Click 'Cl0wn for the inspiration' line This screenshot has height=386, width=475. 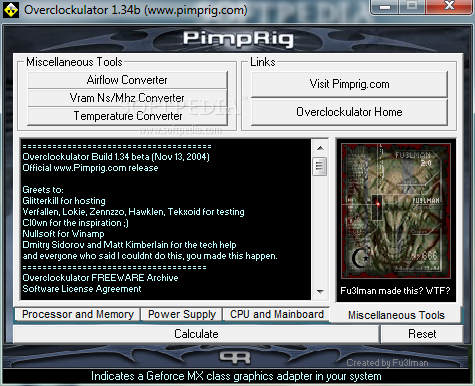(x=76, y=223)
